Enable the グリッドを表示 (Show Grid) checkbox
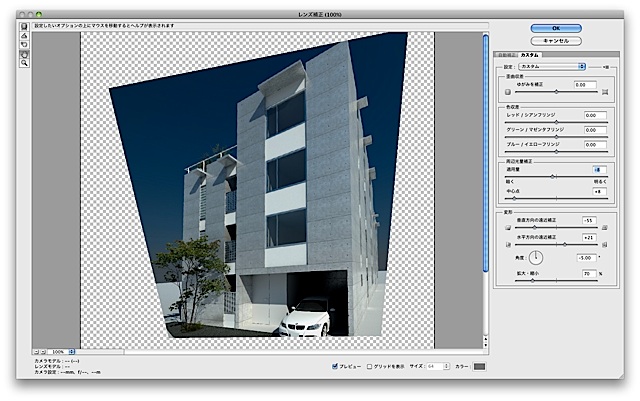This screenshot has width=640, height=401. coord(370,366)
